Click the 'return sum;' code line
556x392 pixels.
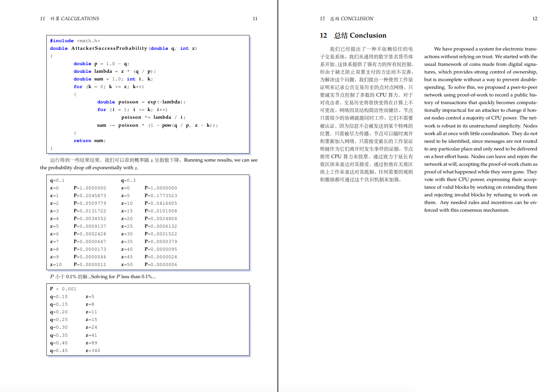click(90, 141)
